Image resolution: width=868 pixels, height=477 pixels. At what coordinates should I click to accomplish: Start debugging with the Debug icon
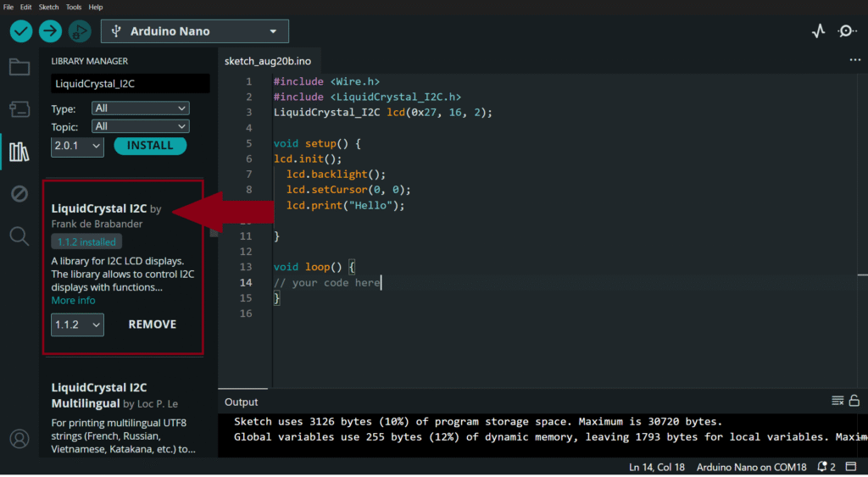click(80, 31)
